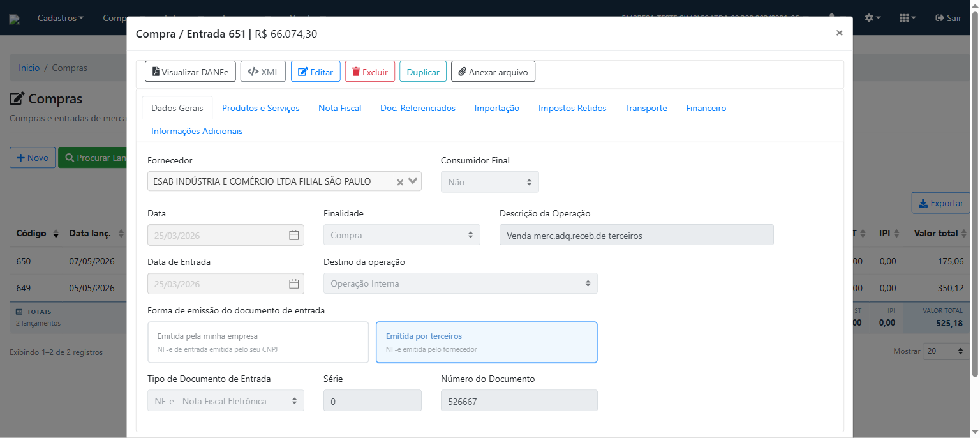Switch to the Impostos Retidos tab
This screenshot has height=438, width=980.
[x=572, y=108]
